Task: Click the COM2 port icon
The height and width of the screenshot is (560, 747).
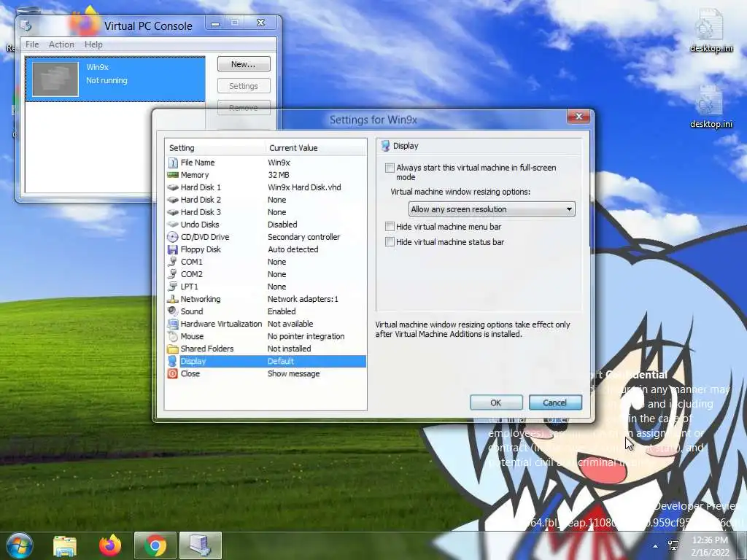Action: [x=173, y=274]
